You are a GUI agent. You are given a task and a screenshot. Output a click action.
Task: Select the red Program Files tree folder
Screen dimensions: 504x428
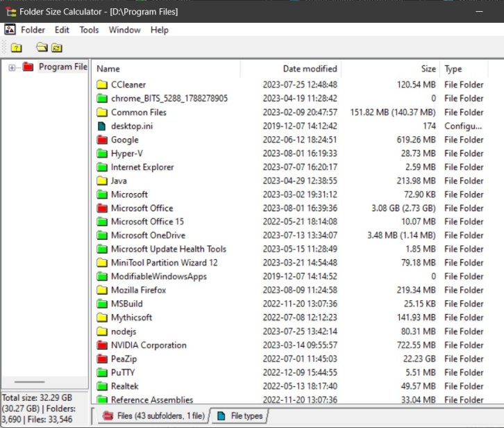tap(28, 67)
